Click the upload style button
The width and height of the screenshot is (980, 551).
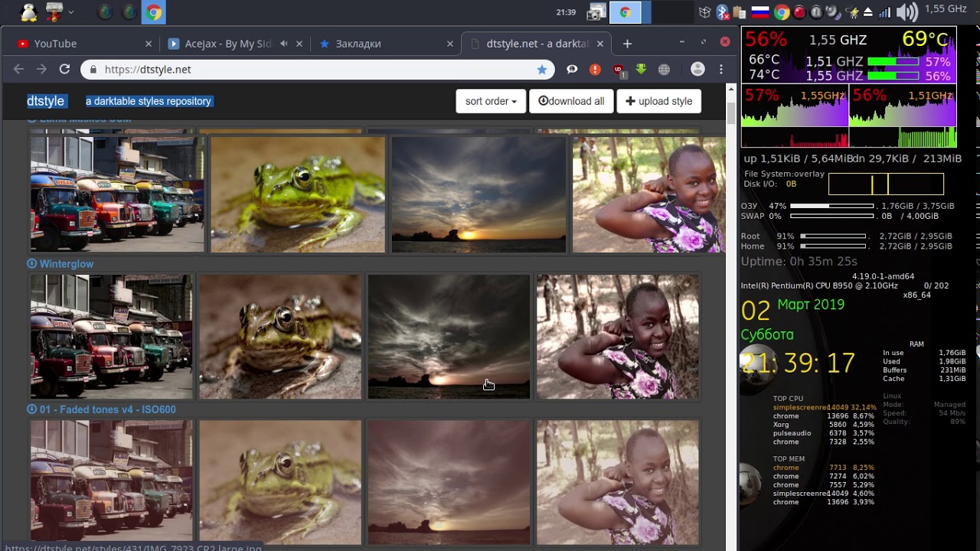tap(658, 101)
